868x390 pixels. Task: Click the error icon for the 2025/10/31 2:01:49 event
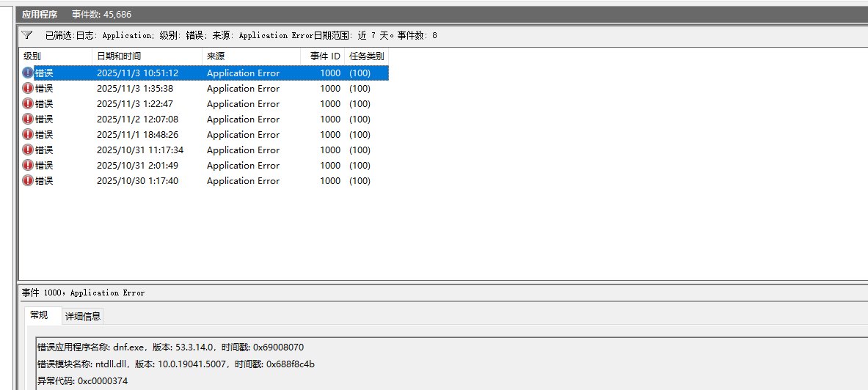pos(28,166)
